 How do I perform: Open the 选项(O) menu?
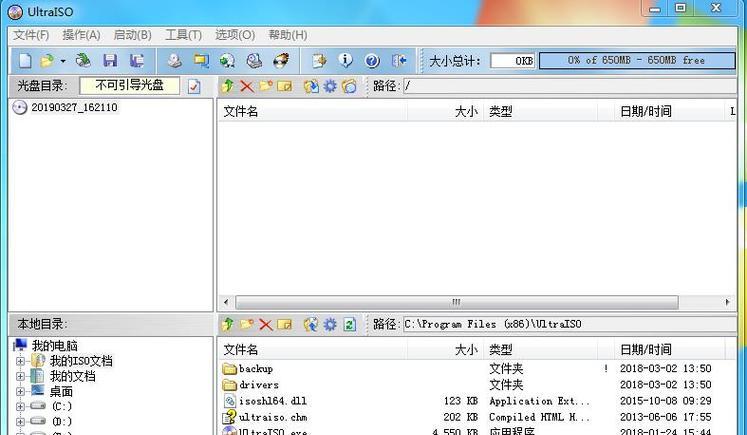(234, 35)
